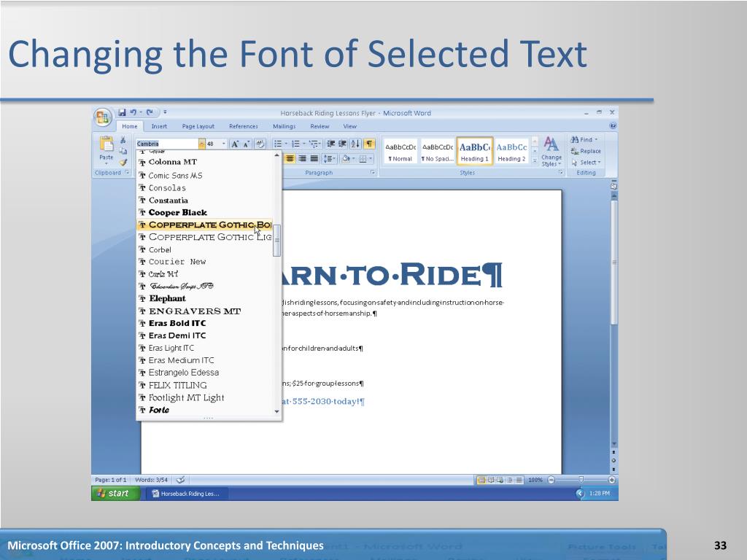Toggle Show/Hide paragraph marks
The image size is (747, 560).
(369, 144)
